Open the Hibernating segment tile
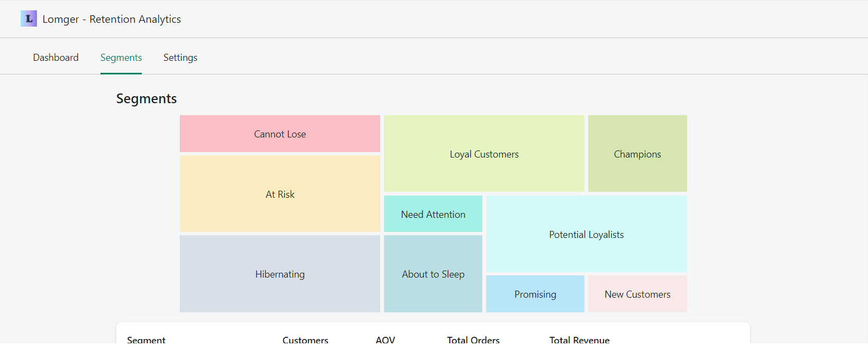The width and height of the screenshot is (868, 352). tap(280, 274)
